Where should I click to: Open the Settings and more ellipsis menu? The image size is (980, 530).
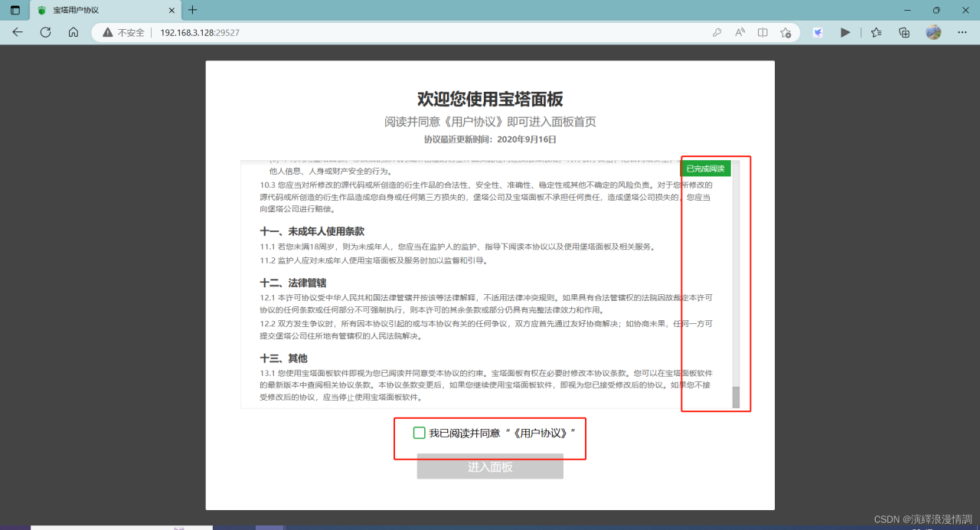tap(962, 32)
